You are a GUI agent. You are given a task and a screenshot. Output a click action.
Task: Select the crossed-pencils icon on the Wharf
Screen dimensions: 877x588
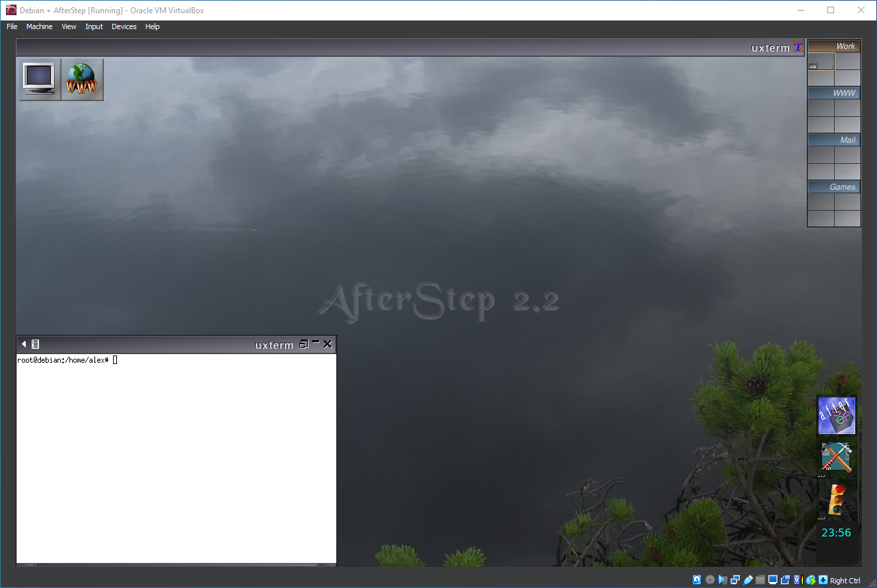(835, 456)
